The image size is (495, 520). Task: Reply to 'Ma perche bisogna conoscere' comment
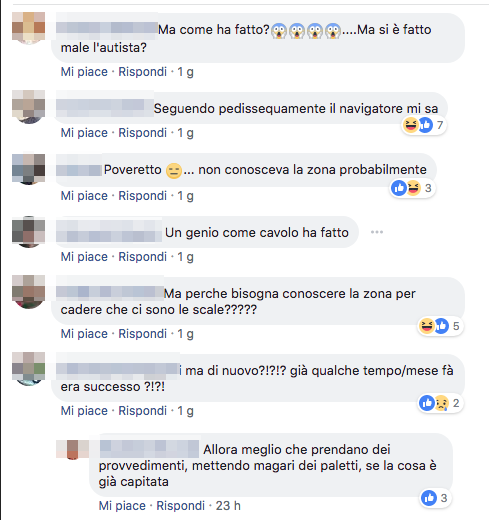pyautogui.click(x=143, y=334)
